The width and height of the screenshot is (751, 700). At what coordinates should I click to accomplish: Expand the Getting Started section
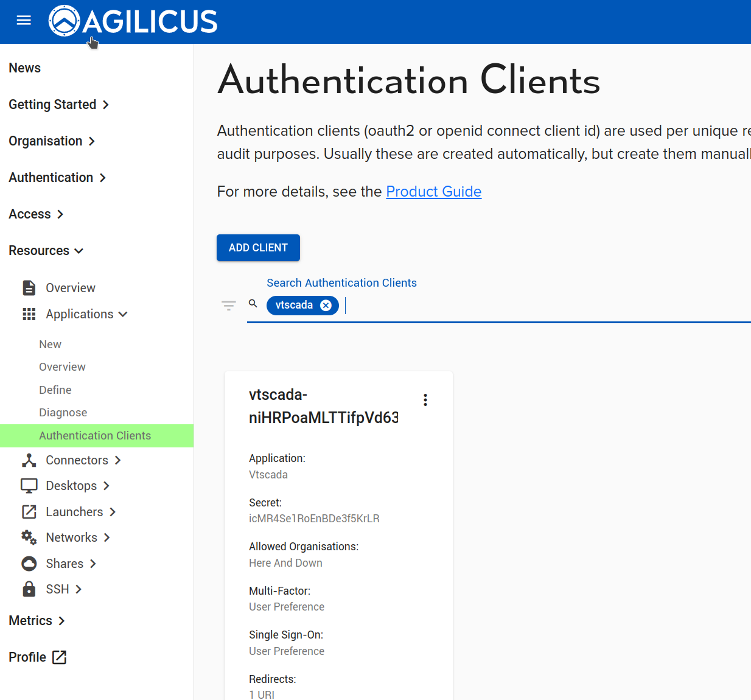[59, 105]
